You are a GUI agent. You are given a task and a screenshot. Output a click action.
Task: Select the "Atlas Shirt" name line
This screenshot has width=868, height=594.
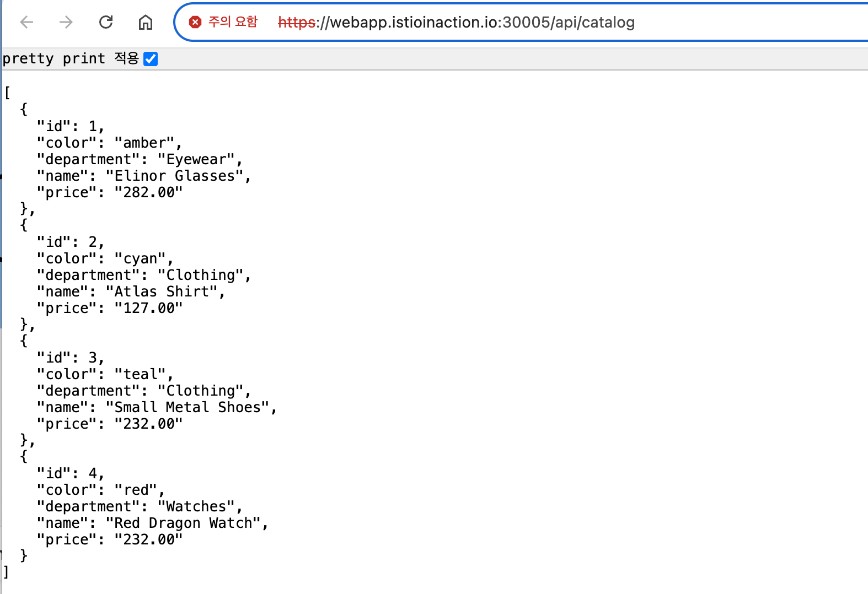point(131,291)
